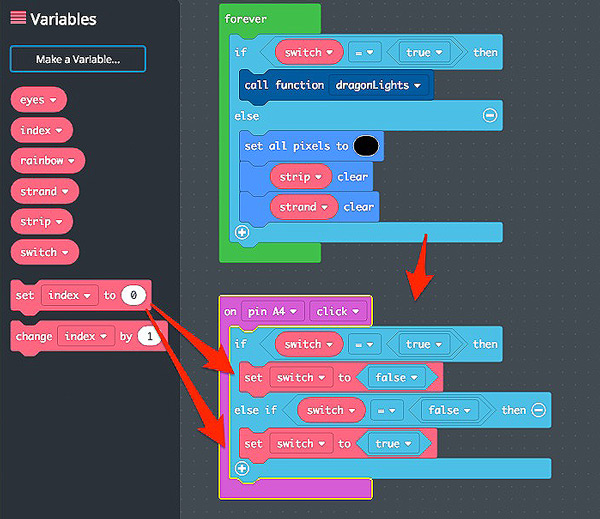Viewport: 600px width, 519px height.
Task: Select the black color swatch in set all pixels
Action: 366,146
